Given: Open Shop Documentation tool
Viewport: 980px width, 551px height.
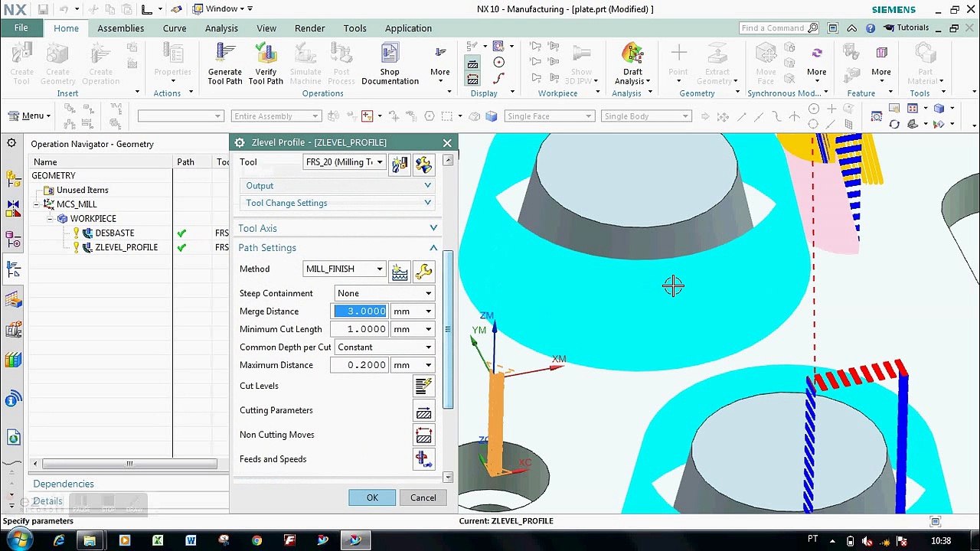Looking at the screenshot, I should coord(390,64).
